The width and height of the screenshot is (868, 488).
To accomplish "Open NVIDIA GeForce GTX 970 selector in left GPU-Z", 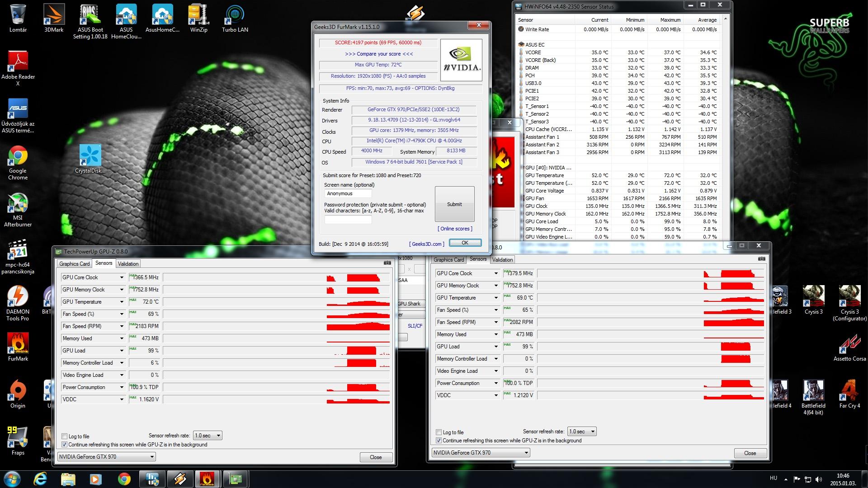I will tap(107, 457).
